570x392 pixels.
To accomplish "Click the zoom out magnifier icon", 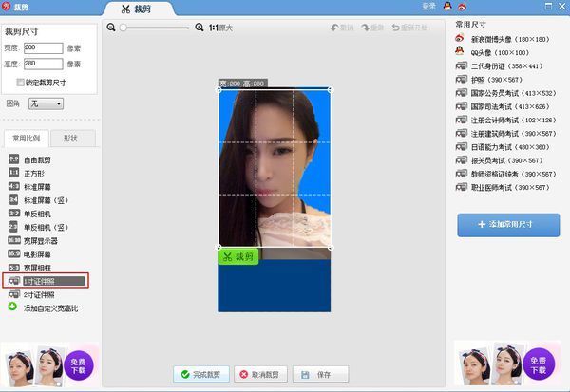I will tap(111, 28).
